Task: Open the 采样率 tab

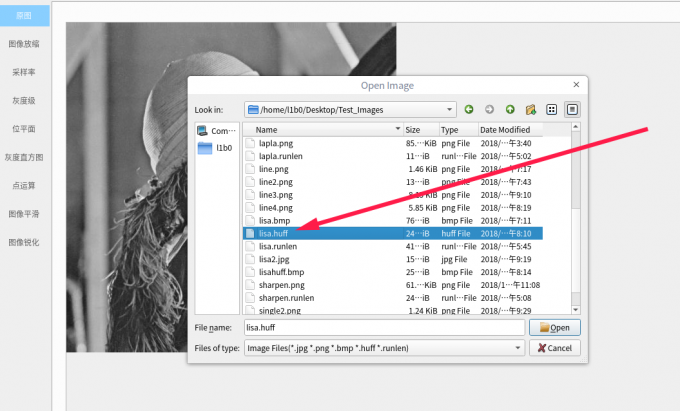Action: point(24,72)
